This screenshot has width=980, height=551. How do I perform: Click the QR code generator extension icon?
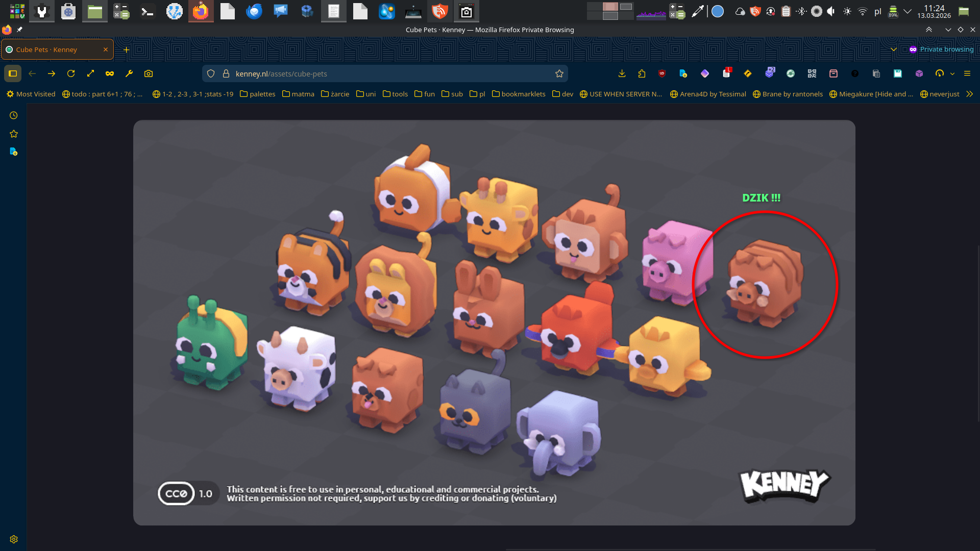[812, 73]
